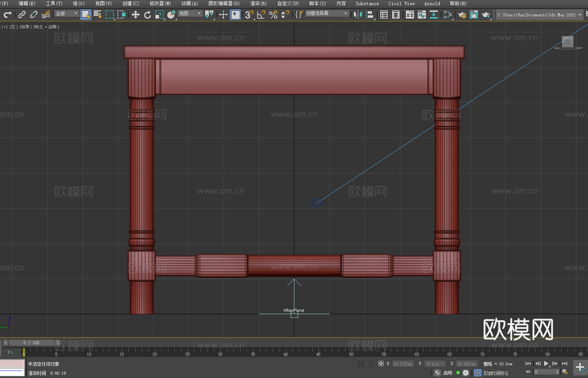Open the 编辑(E) menu
The width and height of the screenshot is (588, 378).
pyautogui.click(x=27, y=4)
